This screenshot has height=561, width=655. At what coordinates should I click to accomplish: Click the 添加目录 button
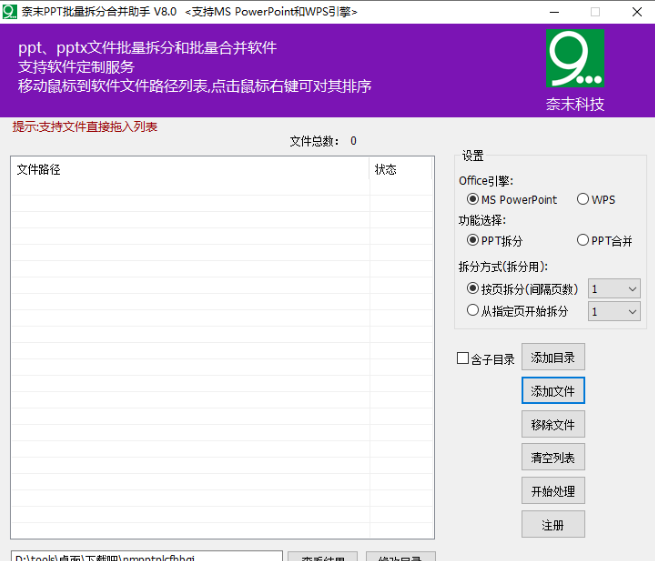coord(553,358)
